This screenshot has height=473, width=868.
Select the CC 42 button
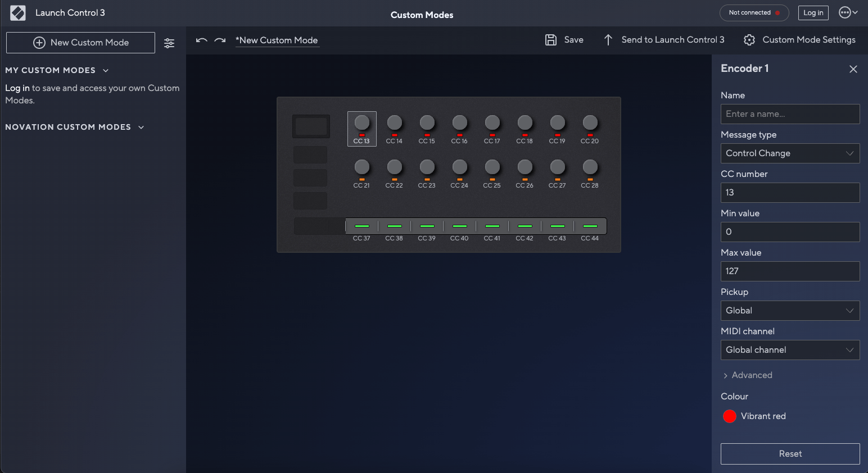point(525,226)
